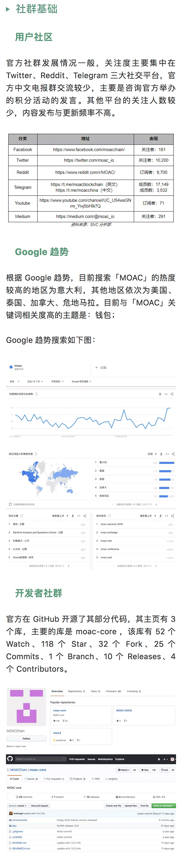Click the Create new file button

coord(113,806)
